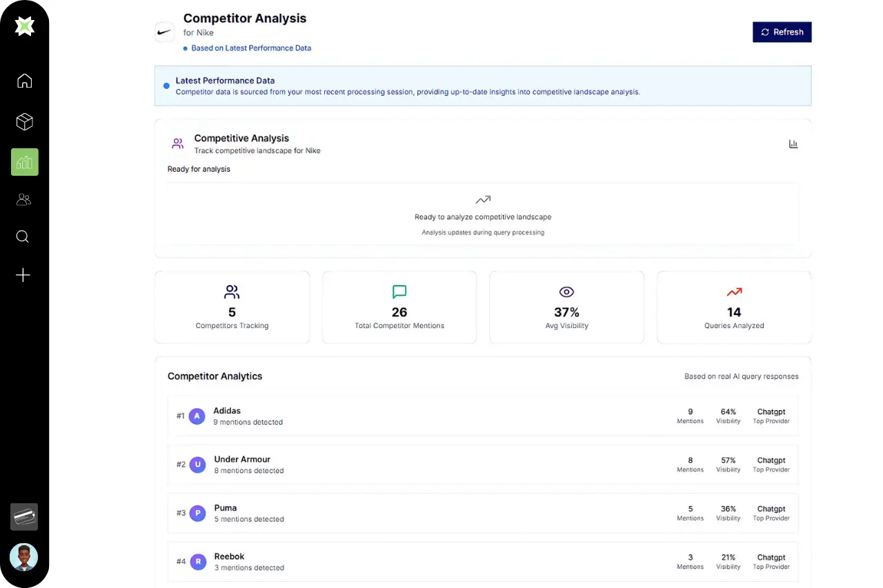
Task: Click 'Based on Latest Performance Data' link
Action: pyautogui.click(x=251, y=48)
